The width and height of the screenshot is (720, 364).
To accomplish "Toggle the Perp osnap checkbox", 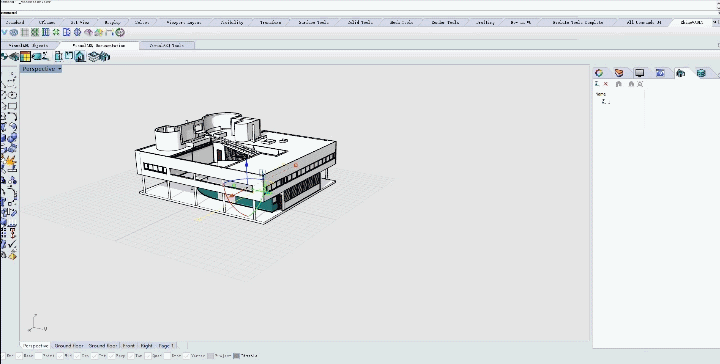I will pyautogui.click(x=112, y=356).
